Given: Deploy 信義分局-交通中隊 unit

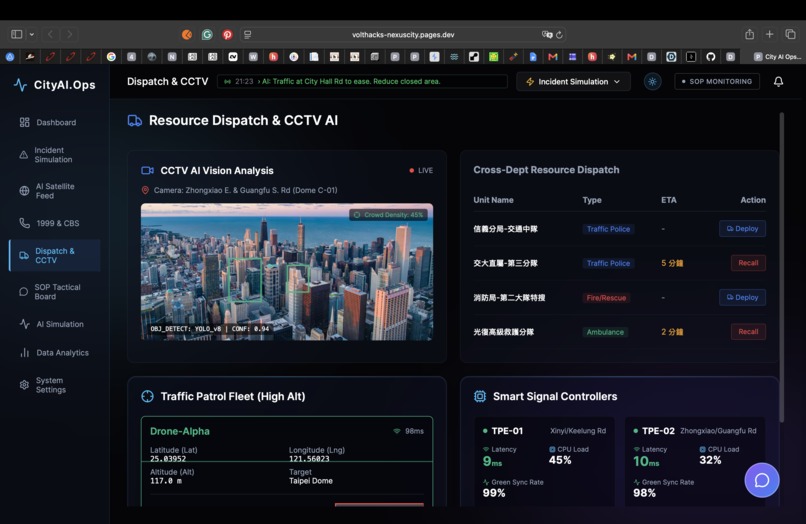Looking at the screenshot, I should (x=742, y=229).
